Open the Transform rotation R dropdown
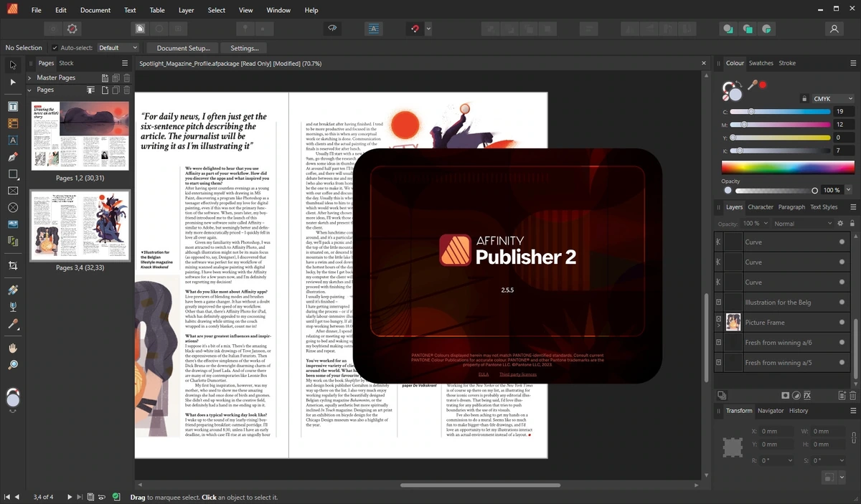This screenshot has height=504, width=861. [791, 460]
